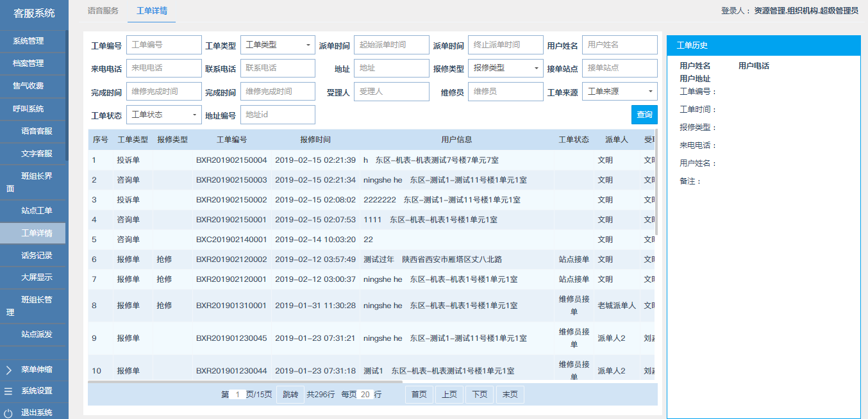Image resolution: width=868 pixels, height=419 pixels.
Task: Select row with BXR201901230045
Action: coord(372,338)
